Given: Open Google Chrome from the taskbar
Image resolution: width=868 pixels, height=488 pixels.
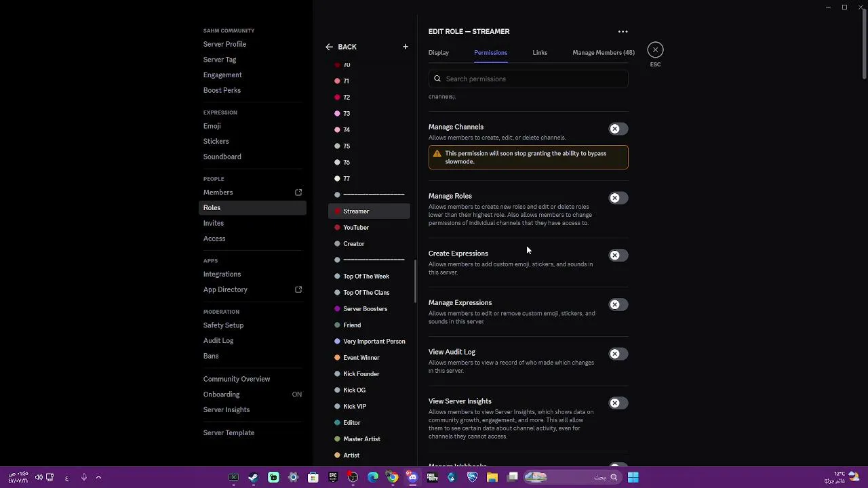Looking at the screenshot, I should click(393, 477).
